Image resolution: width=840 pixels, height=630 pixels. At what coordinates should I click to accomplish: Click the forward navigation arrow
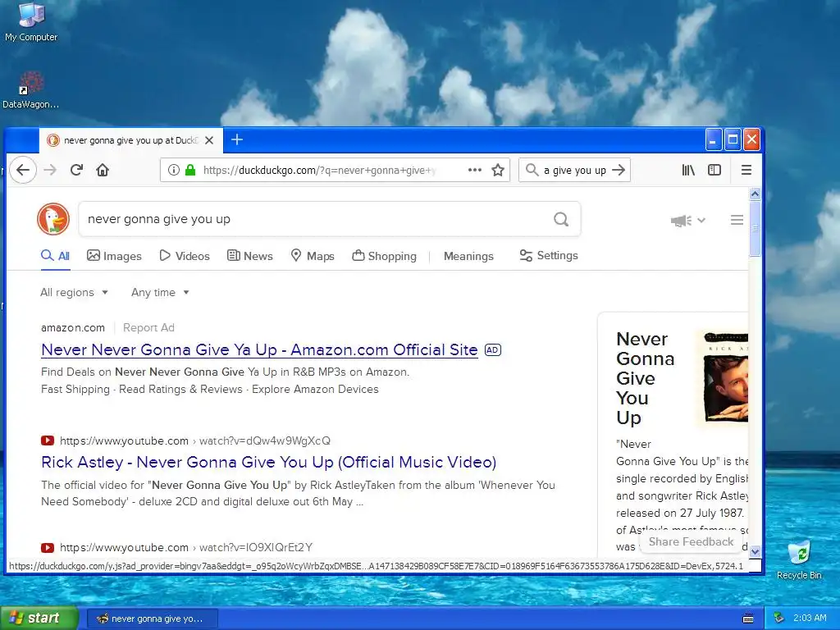tap(50, 171)
